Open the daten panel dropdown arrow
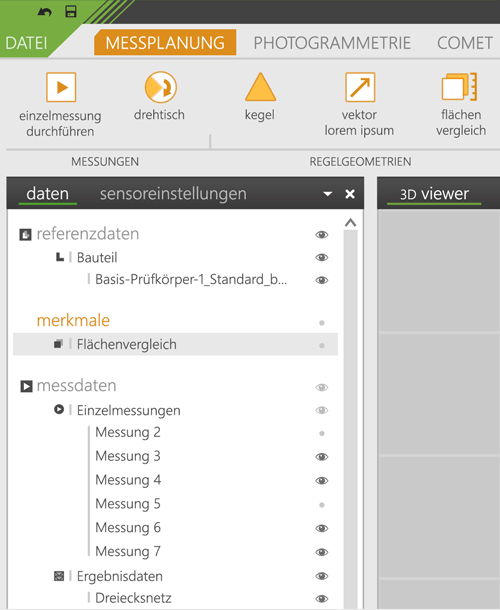Screen dimensions: 500x610 (x=328, y=194)
